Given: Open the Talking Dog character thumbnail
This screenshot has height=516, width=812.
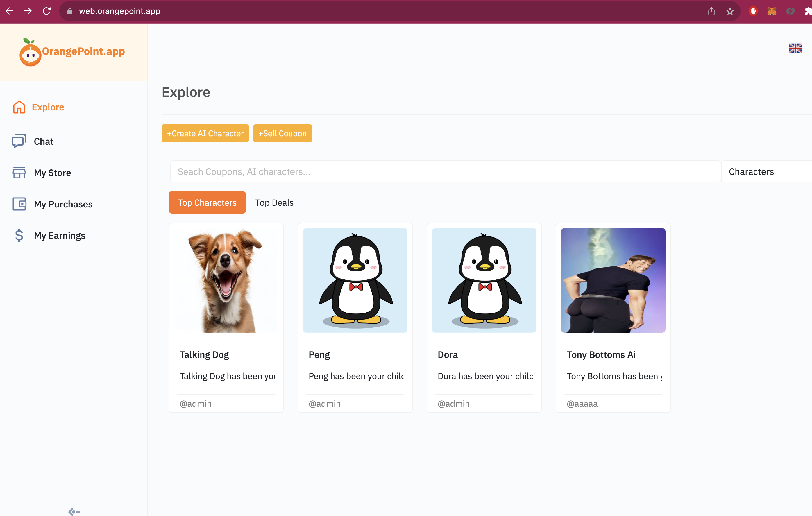Looking at the screenshot, I should (226, 280).
